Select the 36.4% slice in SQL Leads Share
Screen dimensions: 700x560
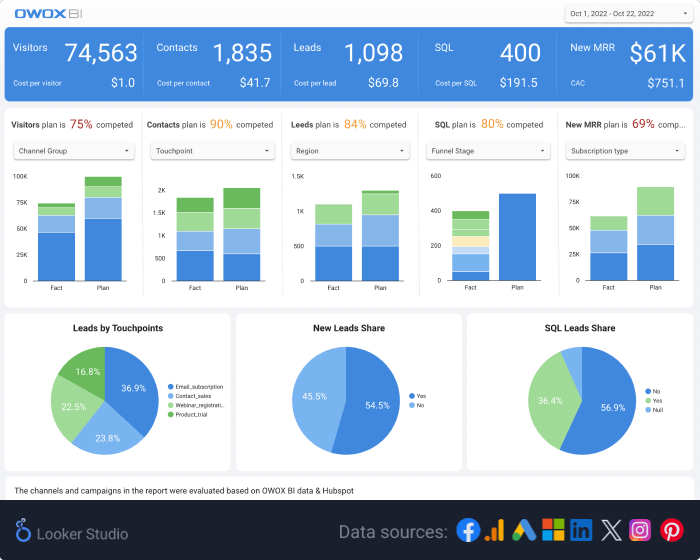(549, 401)
